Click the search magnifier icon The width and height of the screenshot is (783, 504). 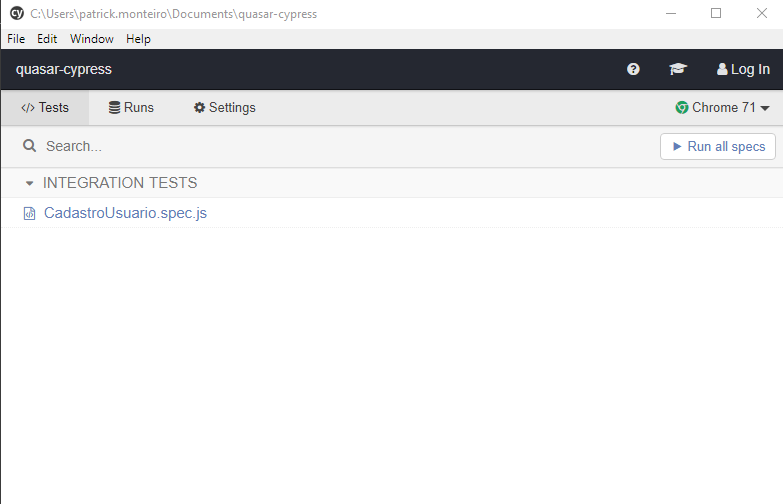click(30, 146)
